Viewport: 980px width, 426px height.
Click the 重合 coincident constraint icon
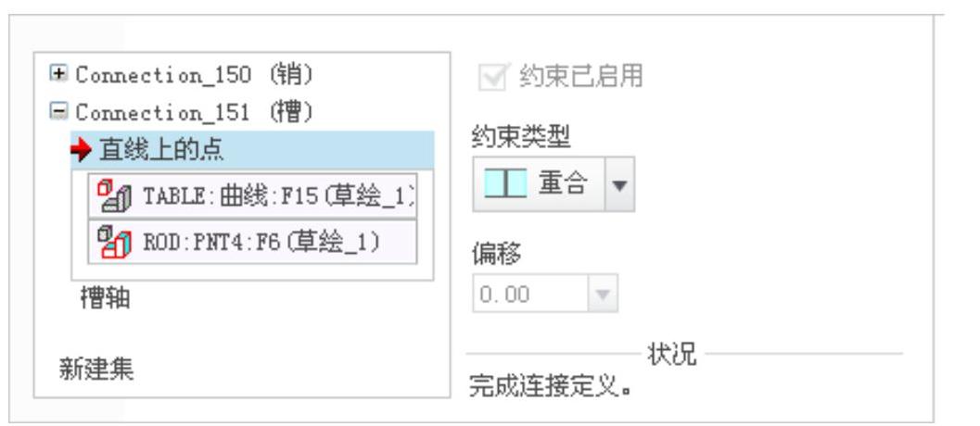pos(505,184)
